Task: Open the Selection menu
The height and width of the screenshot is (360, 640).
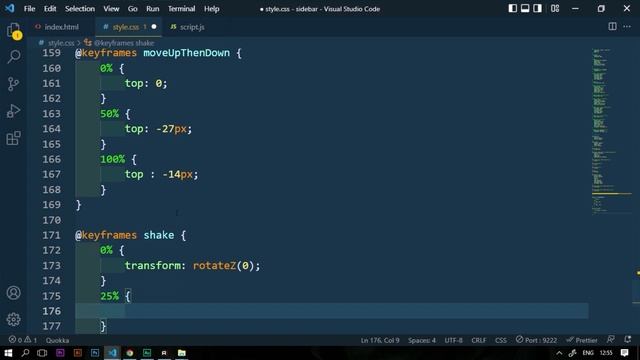Action: pyautogui.click(x=80, y=9)
